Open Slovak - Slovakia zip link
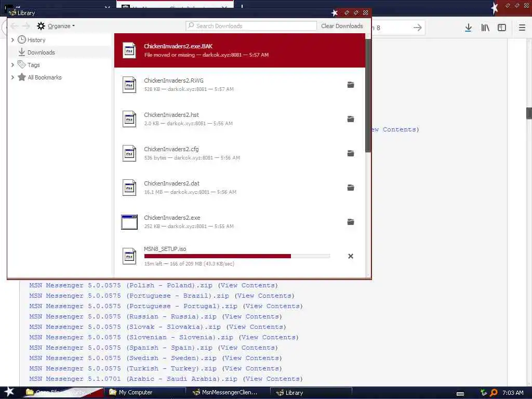Image resolution: width=532 pixels, height=399 pixels. coord(125,327)
